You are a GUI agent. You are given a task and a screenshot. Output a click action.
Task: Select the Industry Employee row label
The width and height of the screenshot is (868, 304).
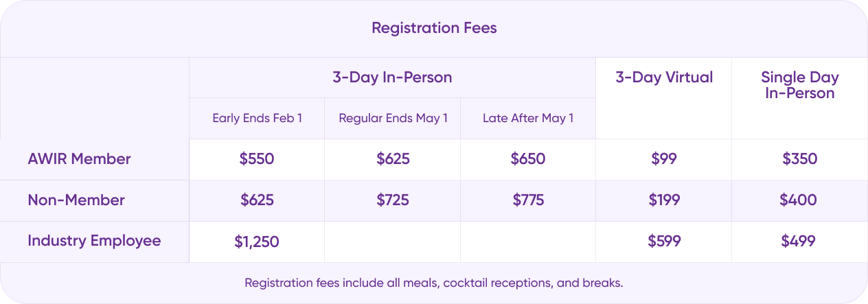[94, 241]
